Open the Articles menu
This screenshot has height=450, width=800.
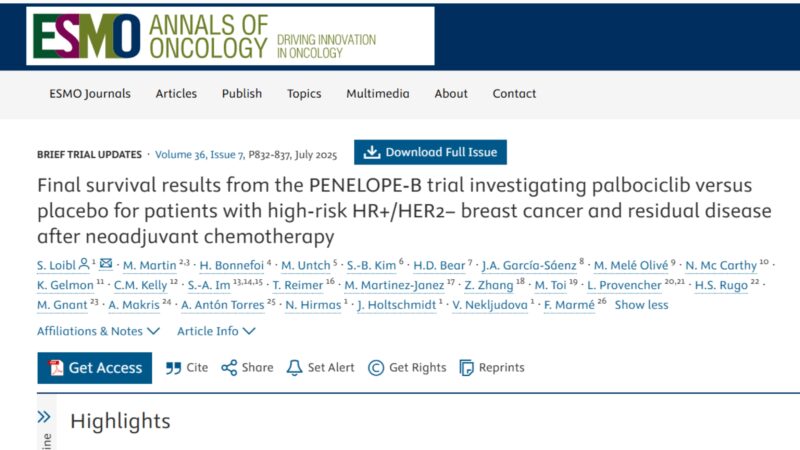[176, 93]
